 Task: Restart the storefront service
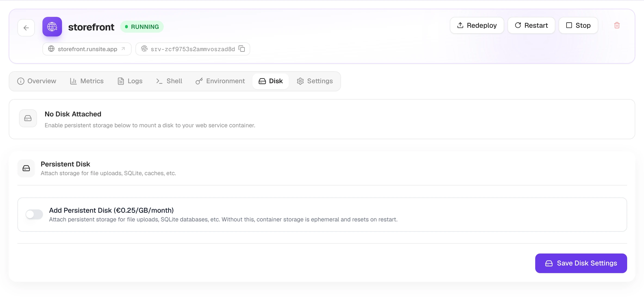(x=531, y=25)
